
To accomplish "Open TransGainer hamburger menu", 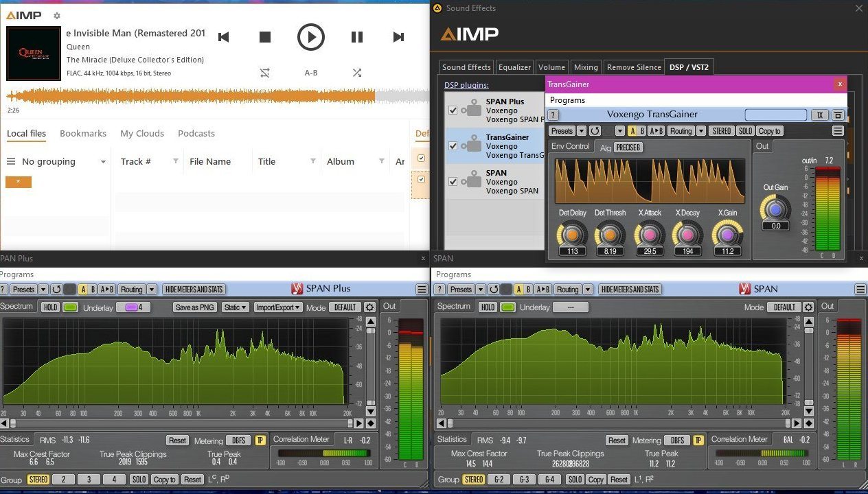I will [x=838, y=131].
